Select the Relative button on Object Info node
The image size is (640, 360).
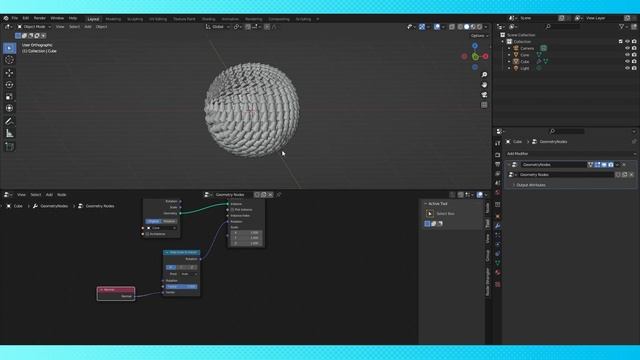pos(169,222)
